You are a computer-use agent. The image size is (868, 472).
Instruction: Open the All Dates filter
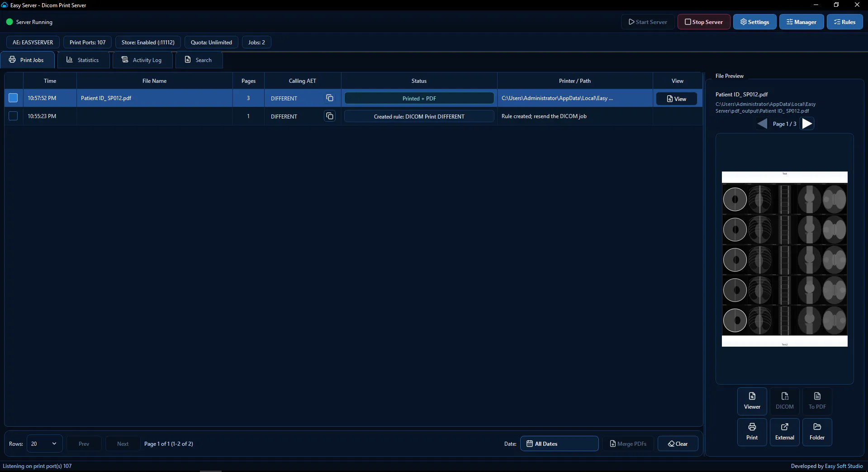pos(560,443)
